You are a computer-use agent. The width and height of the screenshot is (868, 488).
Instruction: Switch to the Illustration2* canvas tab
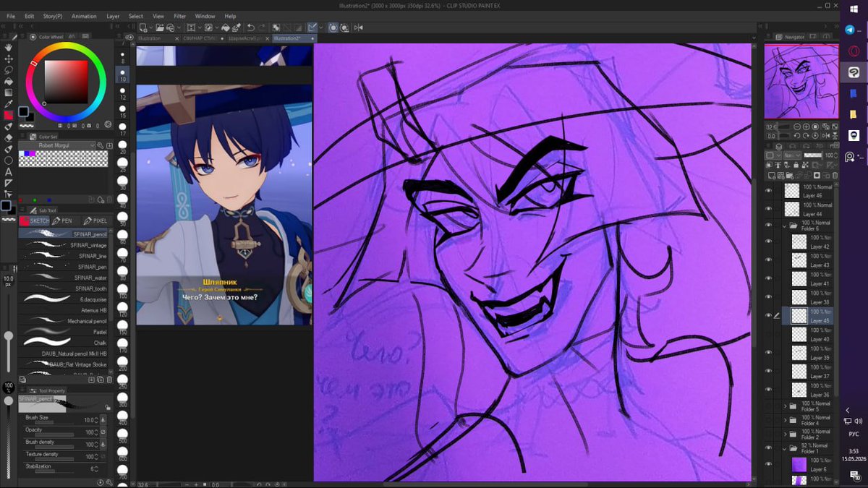pos(294,38)
